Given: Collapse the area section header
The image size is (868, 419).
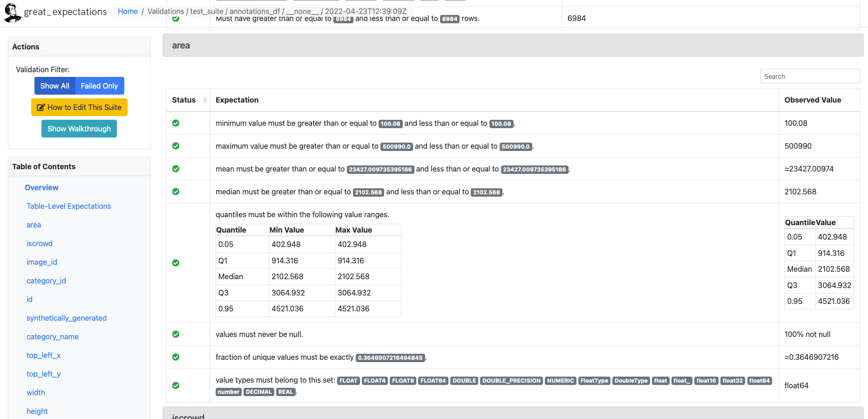Looking at the screenshot, I should click(512, 46).
